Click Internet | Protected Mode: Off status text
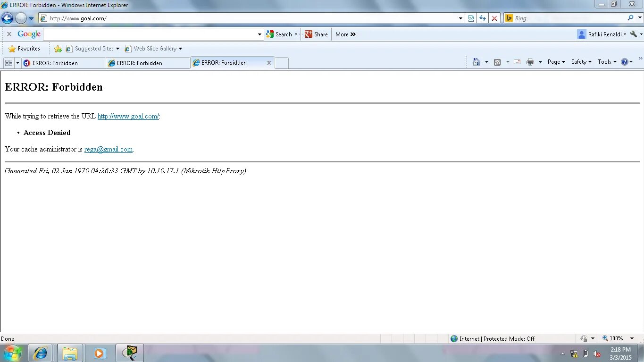 tap(497, 338)
